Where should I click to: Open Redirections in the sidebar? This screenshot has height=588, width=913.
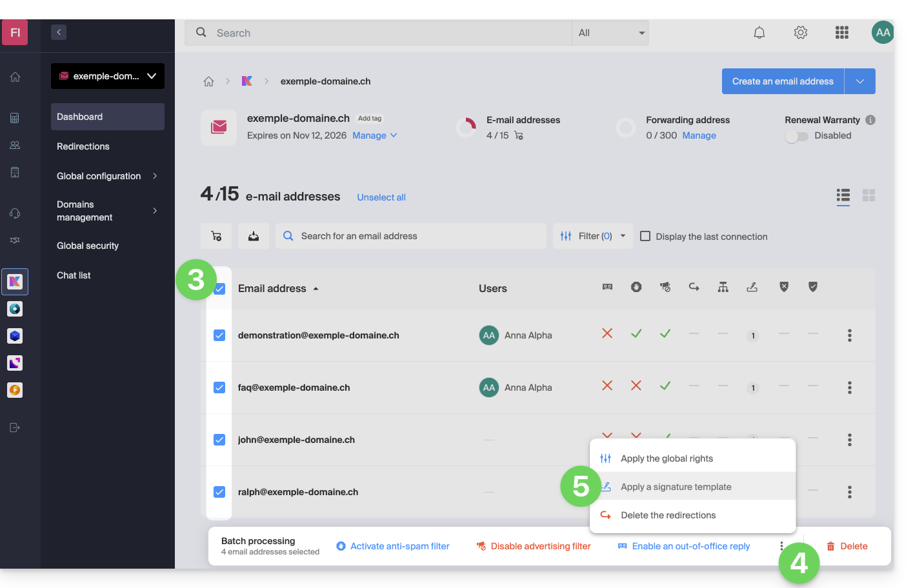click(83, 146)
